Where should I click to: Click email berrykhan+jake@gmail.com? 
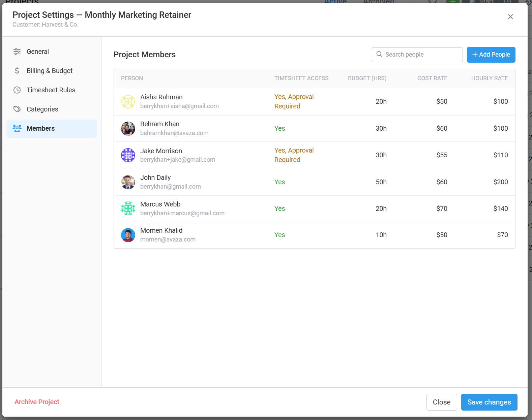pos(178,160)
